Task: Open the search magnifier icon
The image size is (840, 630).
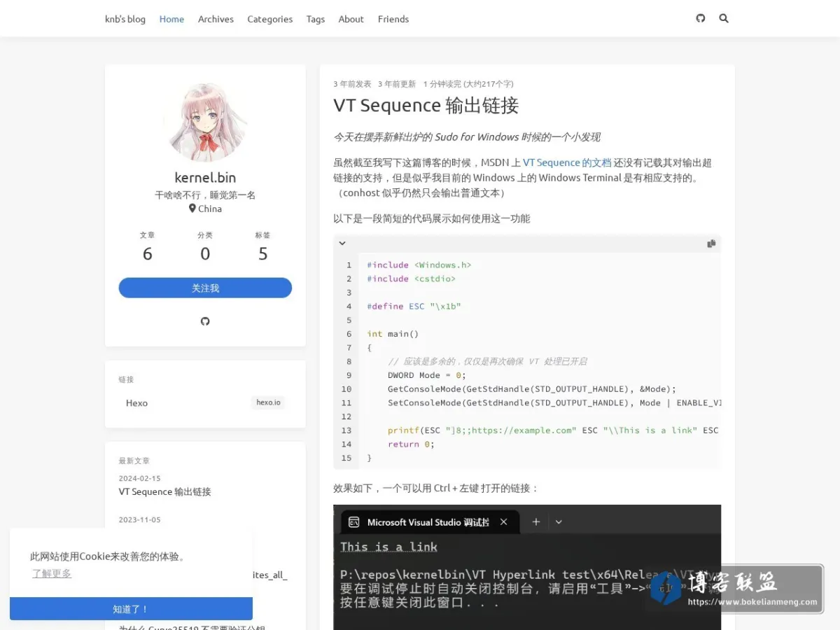Action: pos(724,18)
